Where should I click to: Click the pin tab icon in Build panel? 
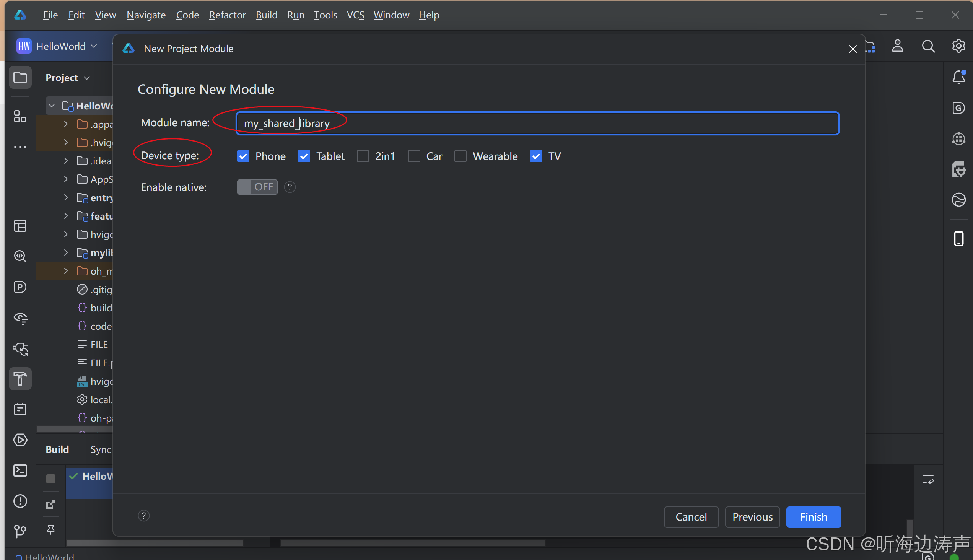pyautogui.click(x=51, y=530)
